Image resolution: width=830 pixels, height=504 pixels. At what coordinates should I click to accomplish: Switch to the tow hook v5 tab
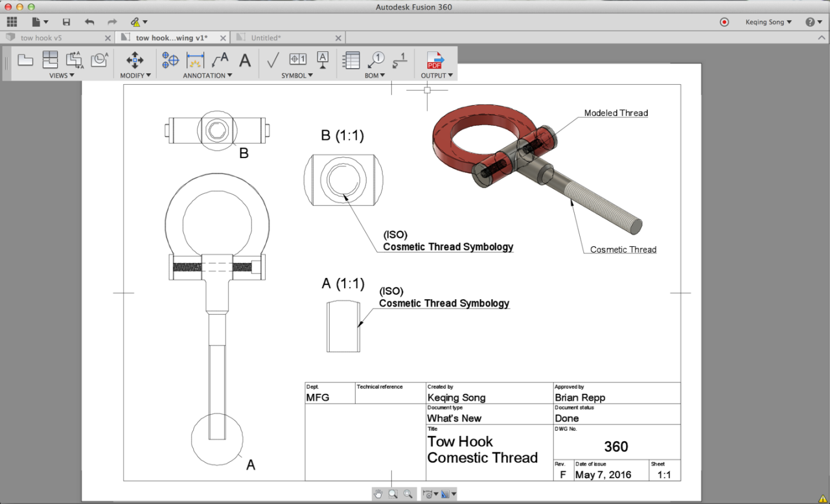tap(41, 38)
